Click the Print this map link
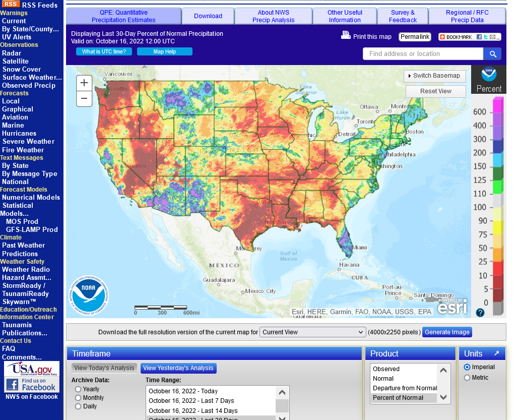 click(x=372, y=37)
